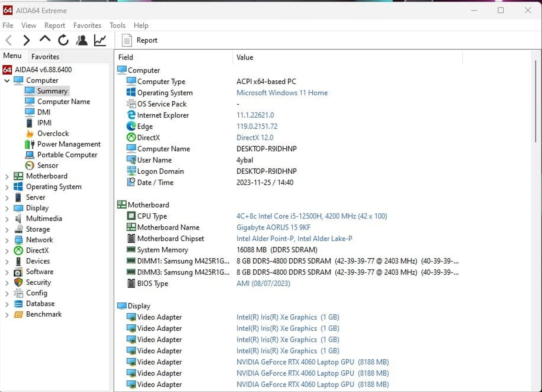Open the Intel Core i5-12500H CPU link

(x=312, y=216)
